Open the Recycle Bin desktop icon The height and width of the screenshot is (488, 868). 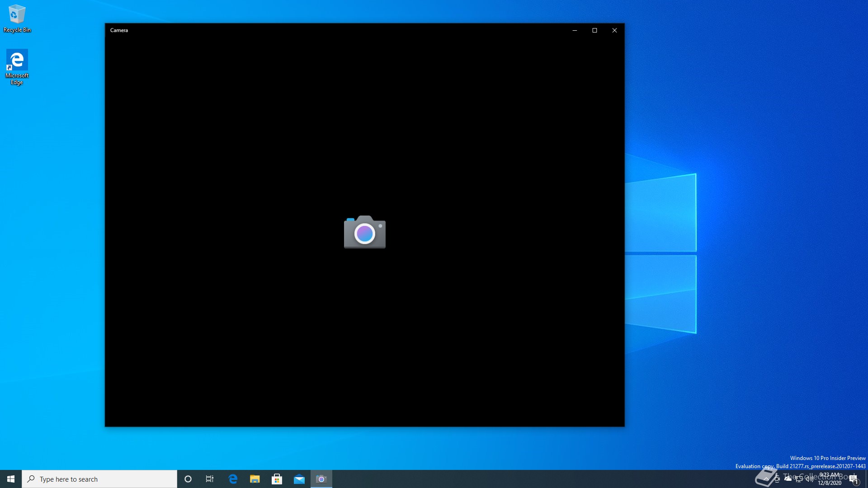pyautogui.click(x=17, y=19)
